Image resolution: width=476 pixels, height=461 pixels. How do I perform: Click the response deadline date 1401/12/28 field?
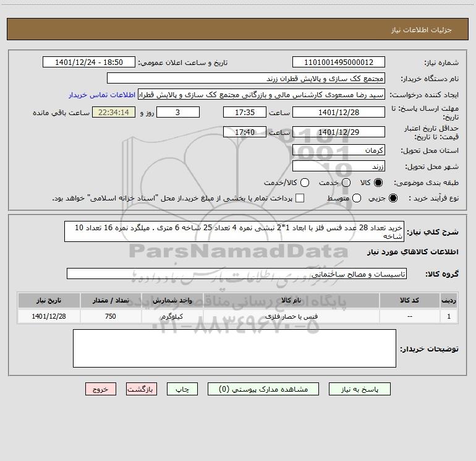click(339, 112)
